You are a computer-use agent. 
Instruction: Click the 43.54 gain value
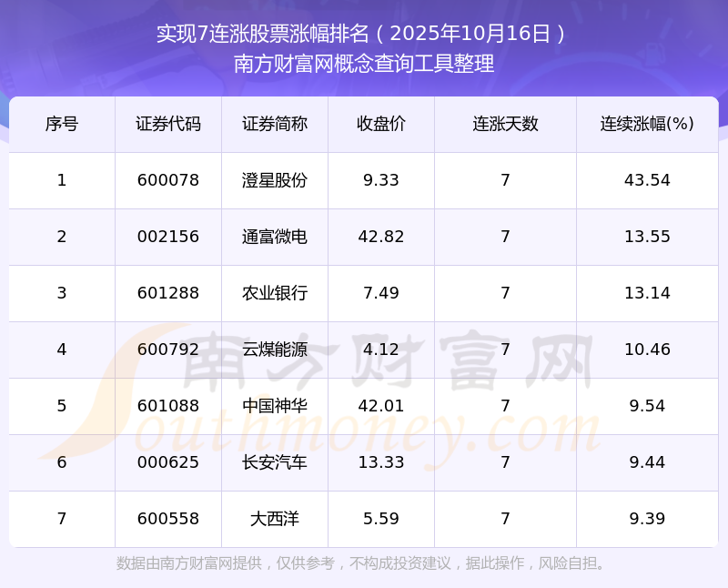647,180
